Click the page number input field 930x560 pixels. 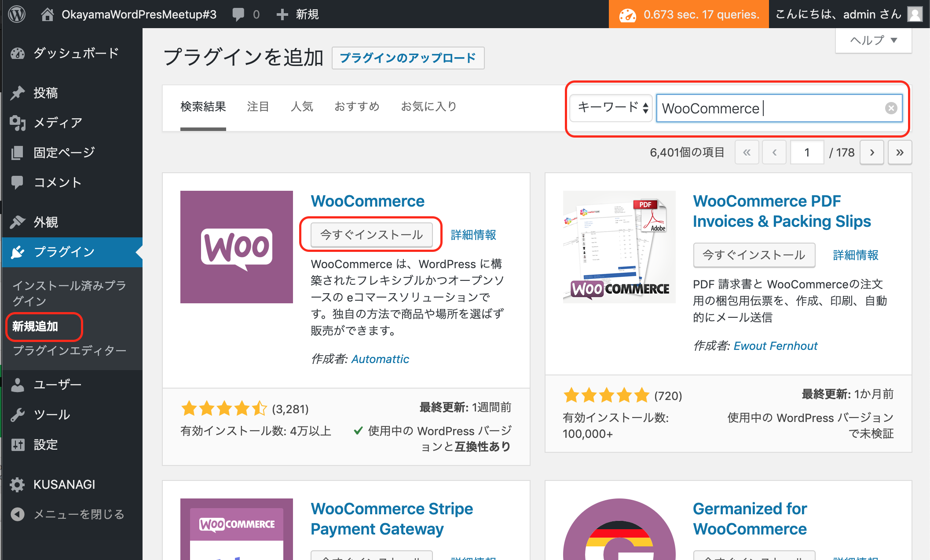click(x=807, y=153)
